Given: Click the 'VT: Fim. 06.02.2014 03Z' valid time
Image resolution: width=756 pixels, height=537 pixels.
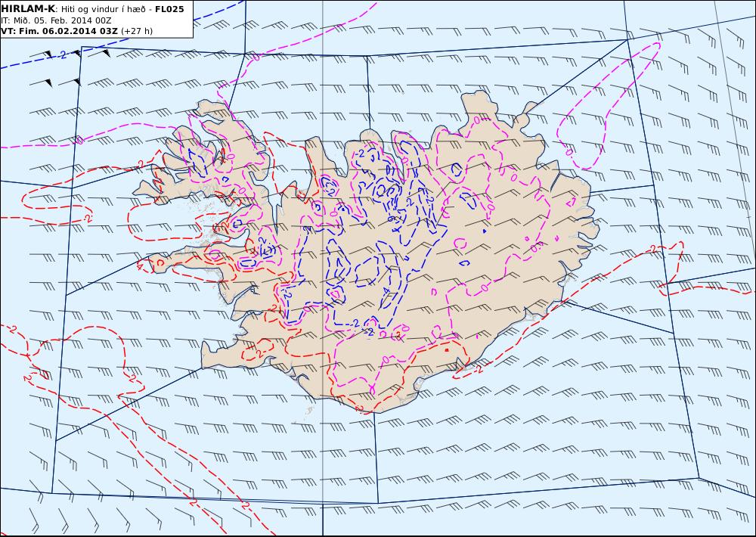Looking at the screenshot, I should [59, 31].
